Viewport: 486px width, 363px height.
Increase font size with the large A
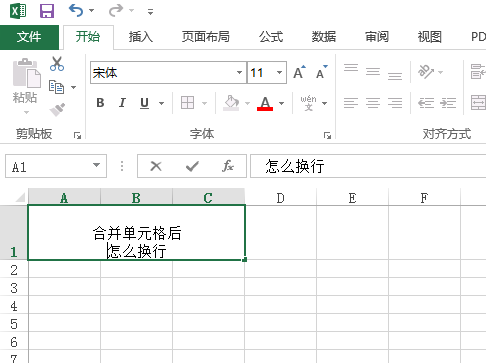[x=299, y=72]
